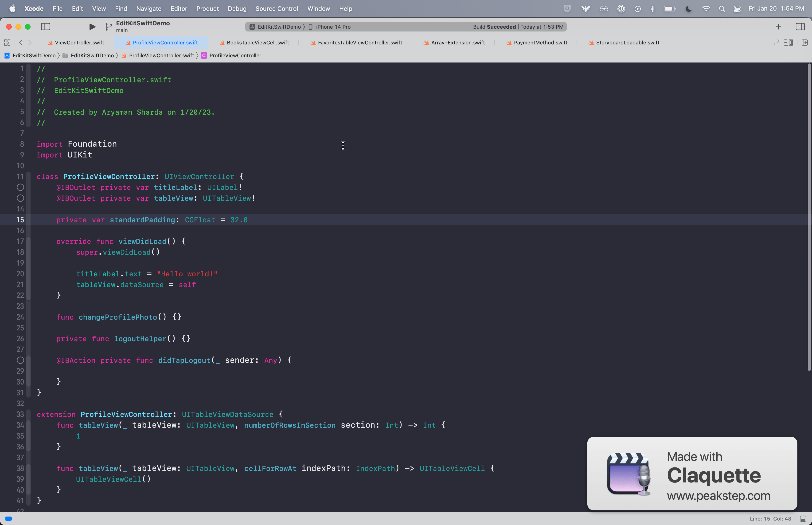812x525 pixels.
Task: Select the EditKitSwiftDemo scheme in toolbar
Action: [275, 27]
